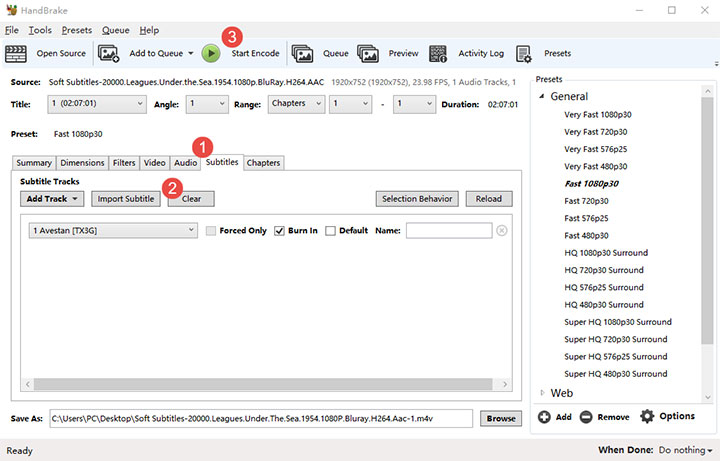Expand the subtitle track 1 Avestan dropdown
Screen dimensions: 720x461
click(113, 231)
